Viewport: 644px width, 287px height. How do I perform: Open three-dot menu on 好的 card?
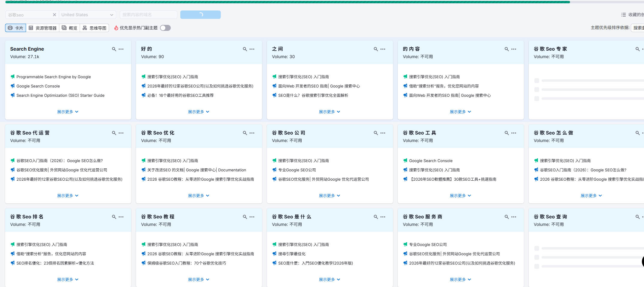point(252,49)
